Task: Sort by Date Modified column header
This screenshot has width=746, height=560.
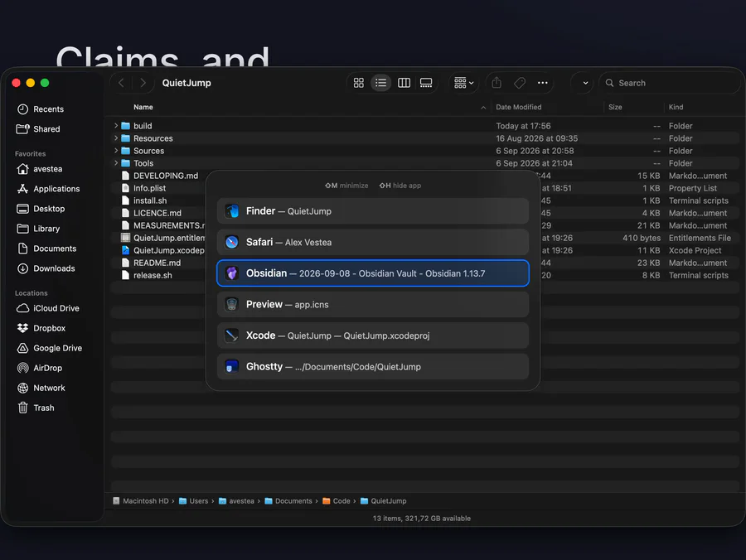Action: click(x=519, y=108)
